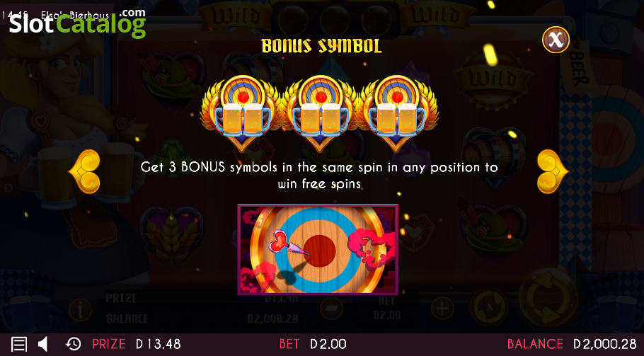Screen dimensions: 644x356
Task: Click the Bonus Symbol heading text
Action: point(321,46)
